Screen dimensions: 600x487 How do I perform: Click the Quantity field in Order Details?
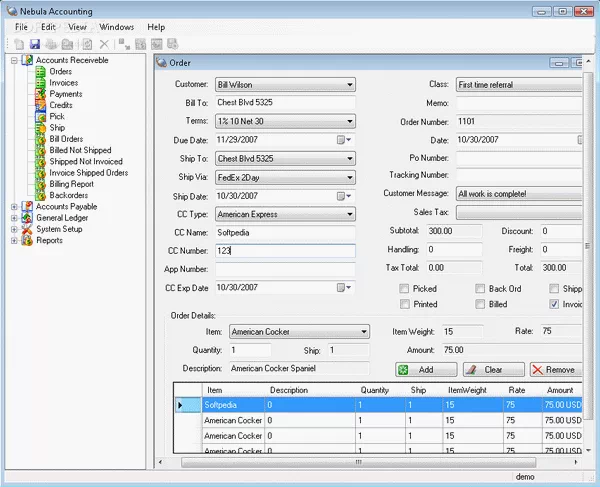coord(250,350)
